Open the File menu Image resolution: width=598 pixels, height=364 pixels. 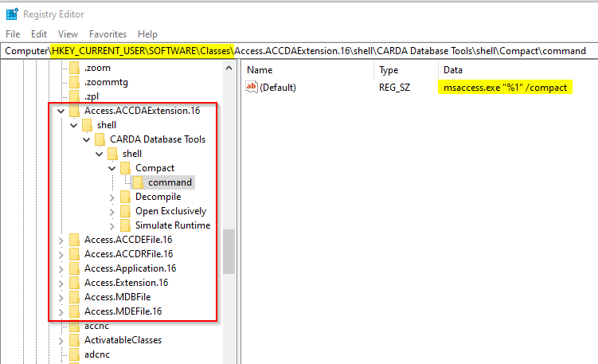click(13, 34)
